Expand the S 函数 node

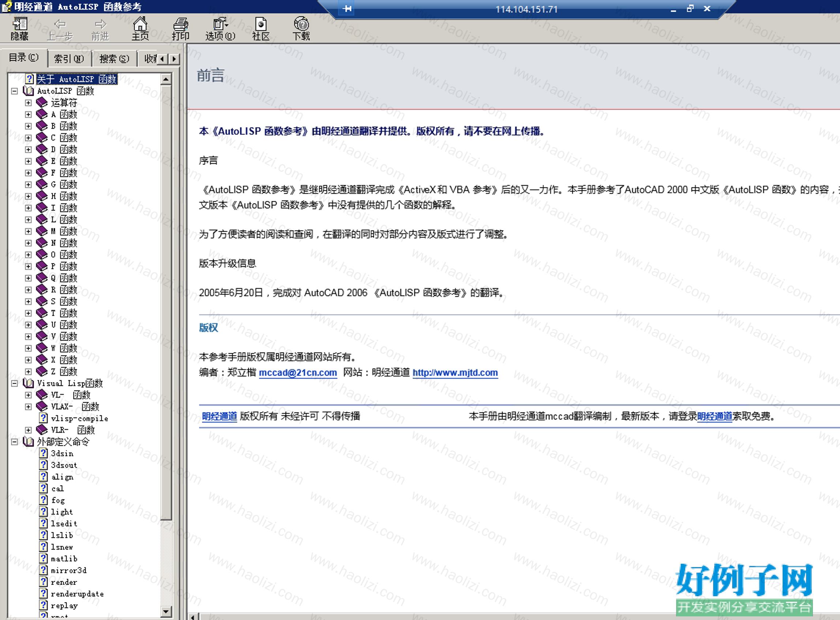[x=28, y=301]
